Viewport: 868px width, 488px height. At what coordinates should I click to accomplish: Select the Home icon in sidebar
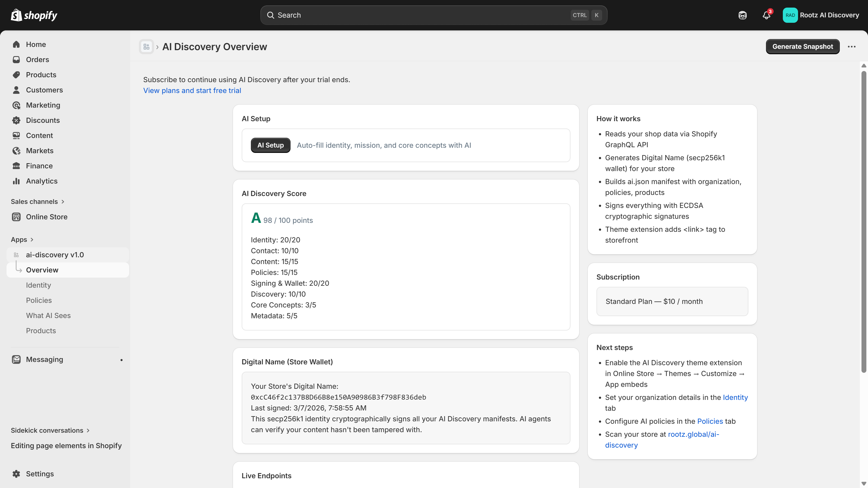(16, 44)
